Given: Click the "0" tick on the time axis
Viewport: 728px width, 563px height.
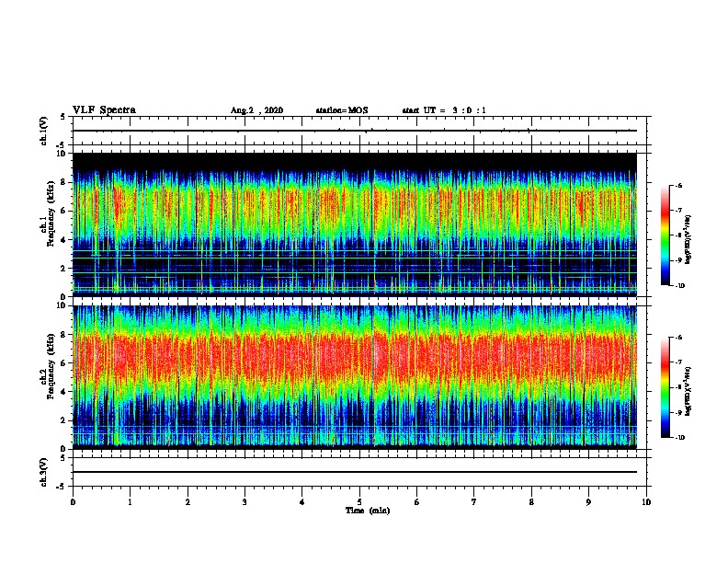Looking at the screenshot, I should [73, 502].
